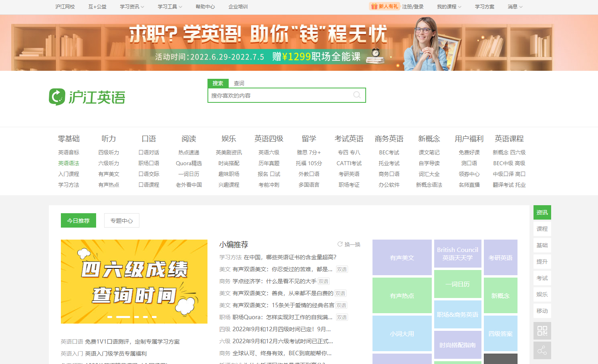Open the 阅读 category heading

[189, 139]
